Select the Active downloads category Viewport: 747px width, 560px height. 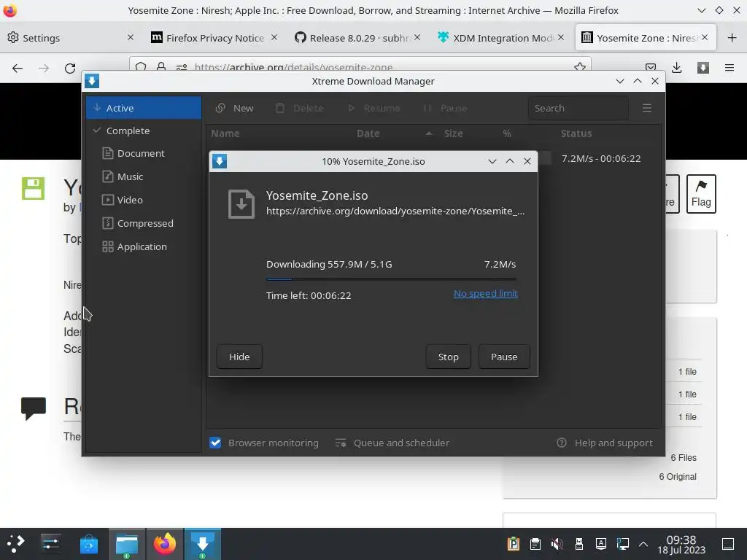pyautogui.click(x=144, y=108)
